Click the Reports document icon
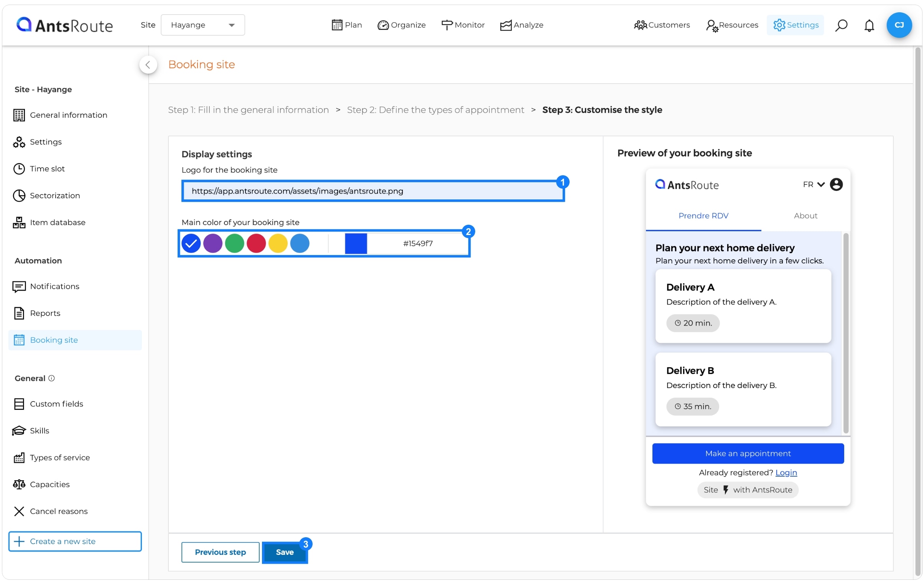The image size is (924, 584). pos(19,314)
